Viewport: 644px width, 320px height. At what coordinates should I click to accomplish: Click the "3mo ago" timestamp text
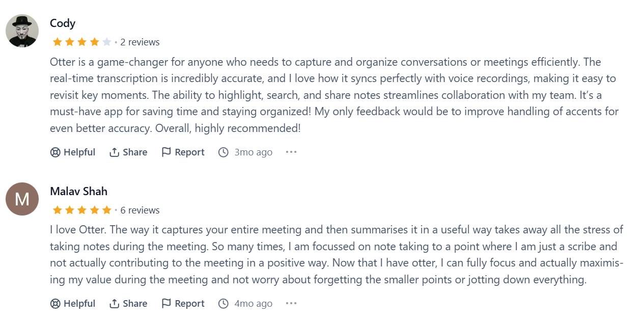click(x=253, y=152)
